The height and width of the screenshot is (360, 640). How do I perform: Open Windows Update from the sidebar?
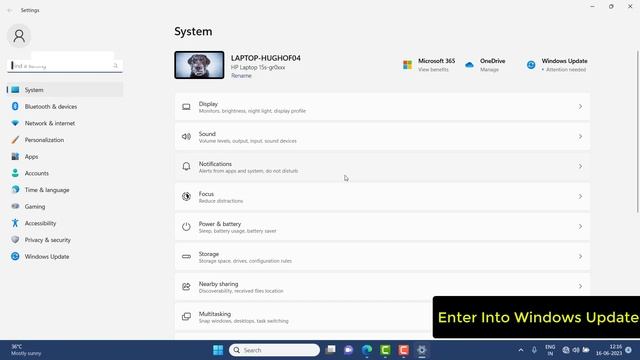coord(65,257)
